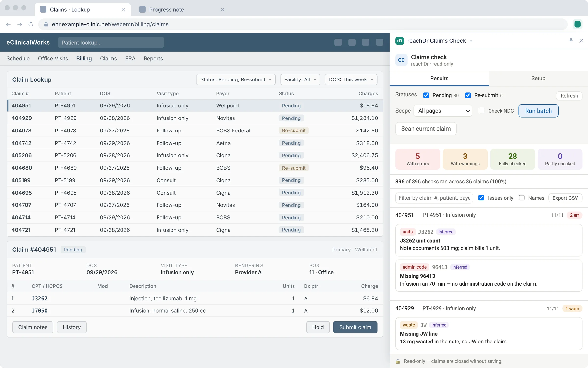Click the Run batch button
588x368 pixels.
click(x=538, y=111)
